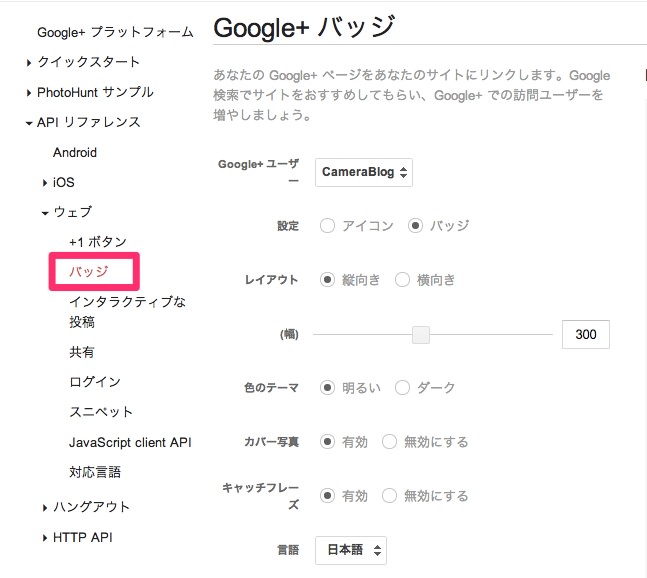Click the 色のテーマ label
This screenshot has height=578, width=647.
pos(272,387)
